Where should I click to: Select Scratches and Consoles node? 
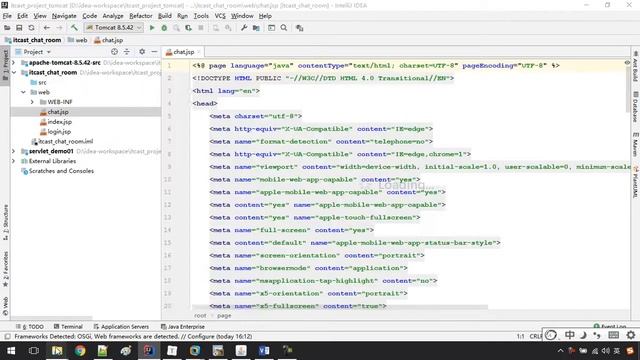tap(61, 171)
